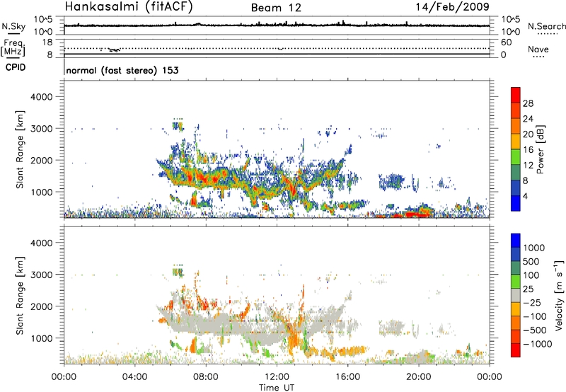Click the '28' tick on power colorbar

[528, 103]
